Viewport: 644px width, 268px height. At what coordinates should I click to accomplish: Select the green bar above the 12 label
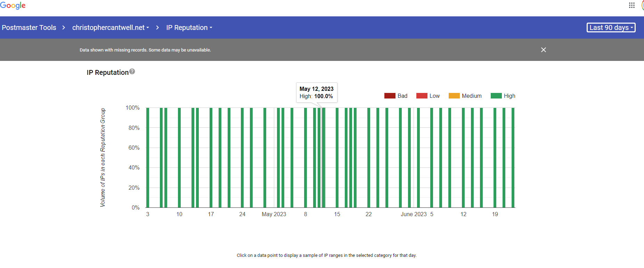463,158
